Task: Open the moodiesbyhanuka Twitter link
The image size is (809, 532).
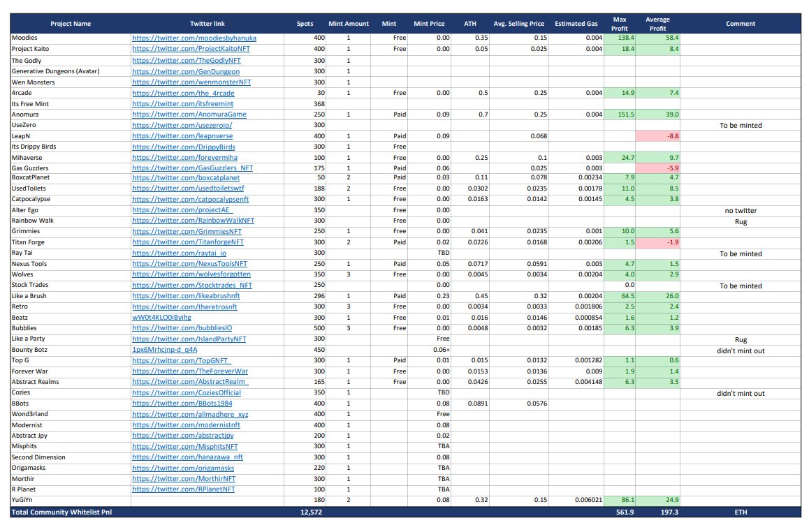Action: tap(194, 38)
